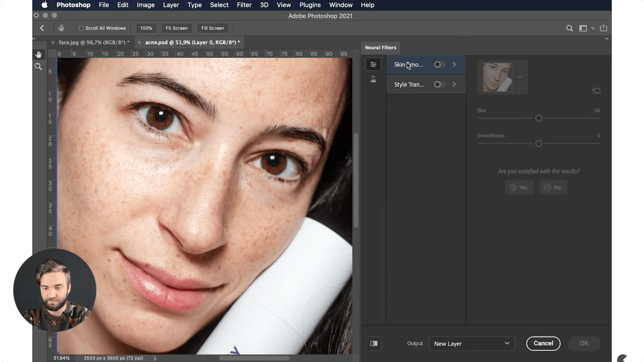Close the acne.psd tab
Viewport: 644px width, 362px height.
(x=139, y=42)
